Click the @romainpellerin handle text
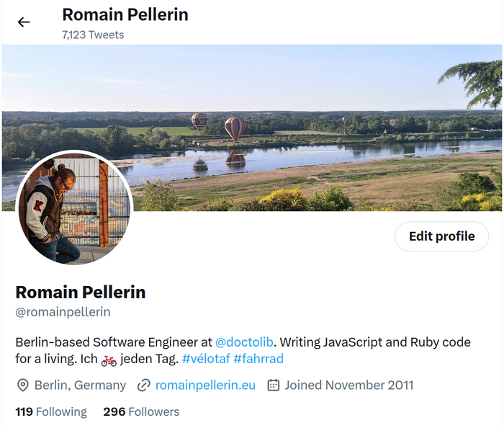This screenshot has width=504, height=428. (x=63, y=312)
